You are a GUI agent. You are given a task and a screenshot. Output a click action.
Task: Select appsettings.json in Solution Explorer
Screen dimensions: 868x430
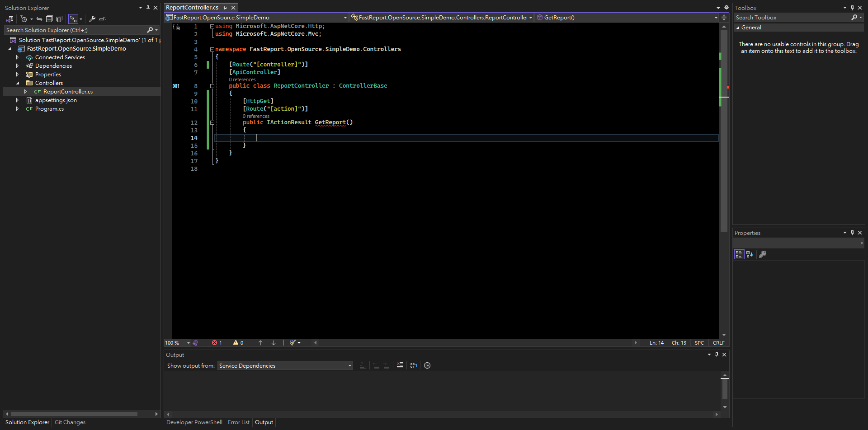(56, 100)
